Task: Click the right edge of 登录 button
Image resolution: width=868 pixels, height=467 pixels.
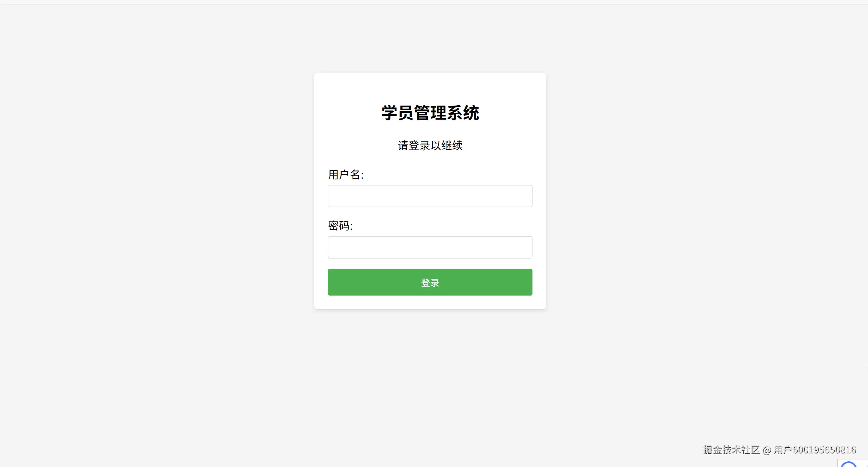Action: pyautogui.click(x=527, y=282)
